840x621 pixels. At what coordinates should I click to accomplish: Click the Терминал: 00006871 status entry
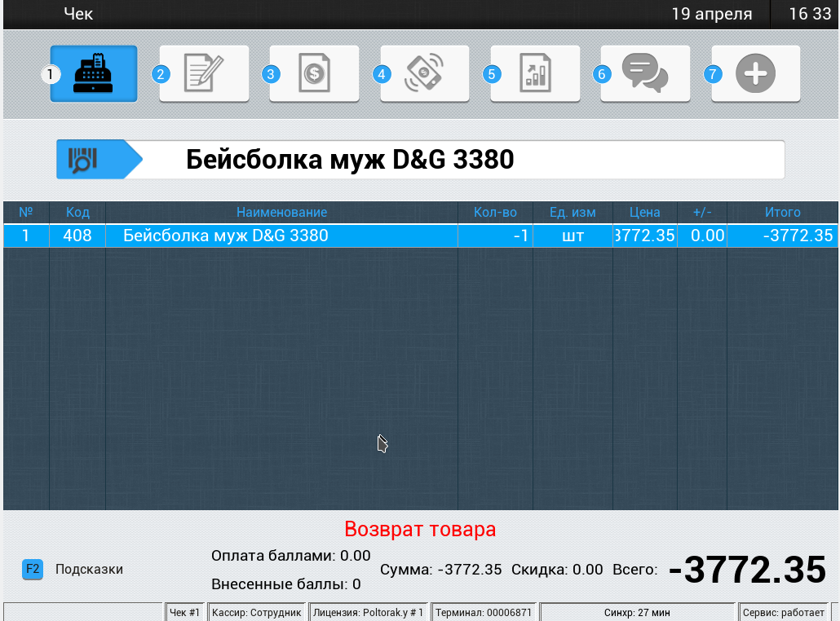pyautogui.click(x=484, y=612)
